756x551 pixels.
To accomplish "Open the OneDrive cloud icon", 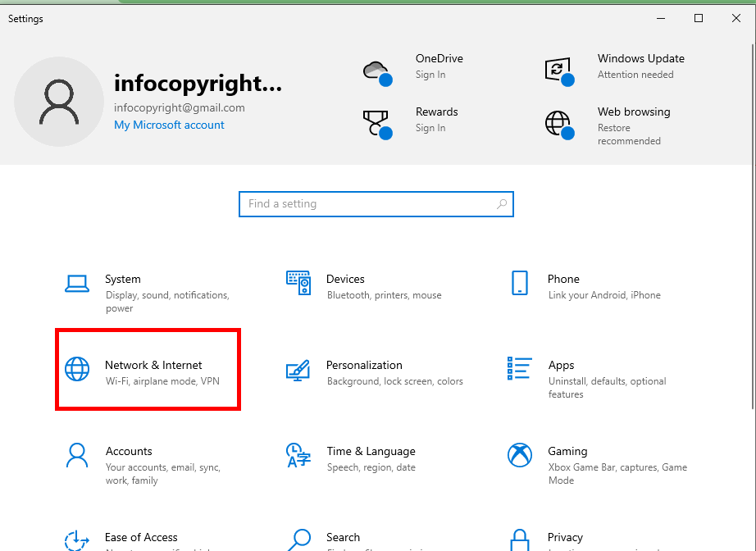I will coord(377,73).
